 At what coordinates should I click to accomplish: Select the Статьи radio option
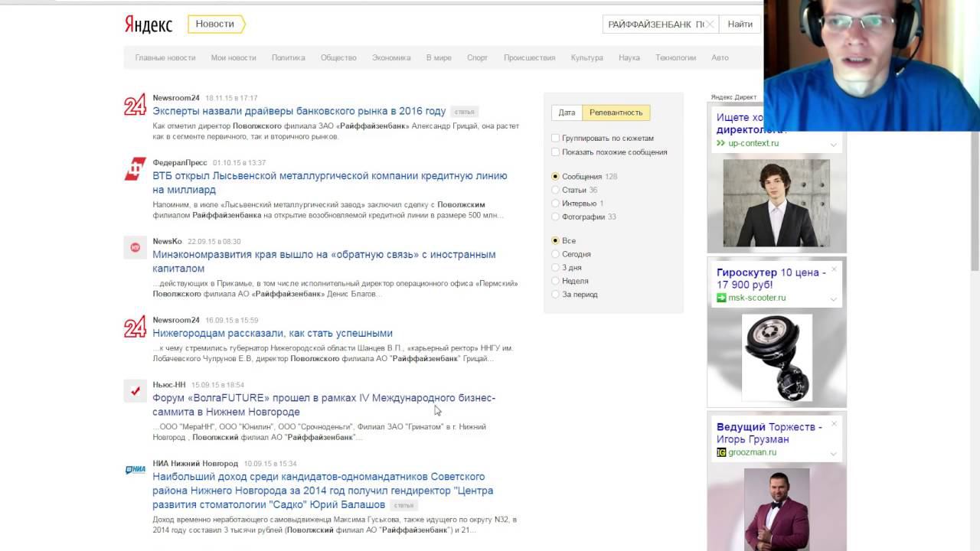click(556, 190)
